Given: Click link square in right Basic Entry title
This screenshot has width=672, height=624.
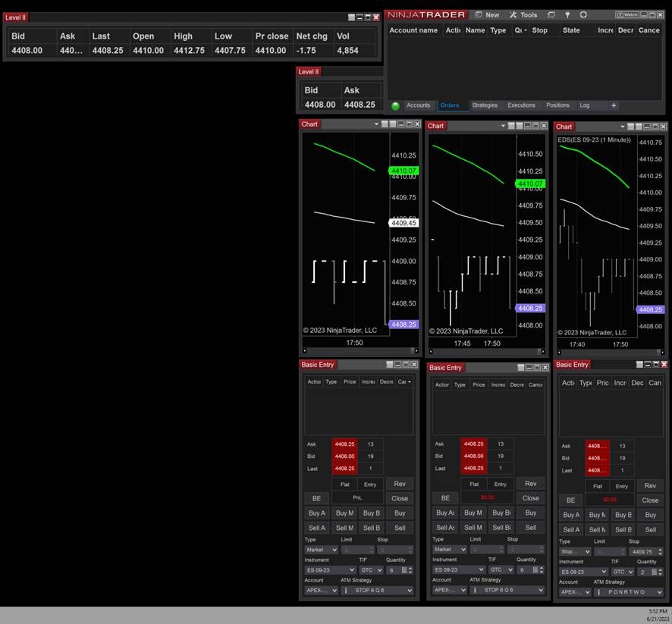Looking at the screenshot, I should [x=639, y=365].
